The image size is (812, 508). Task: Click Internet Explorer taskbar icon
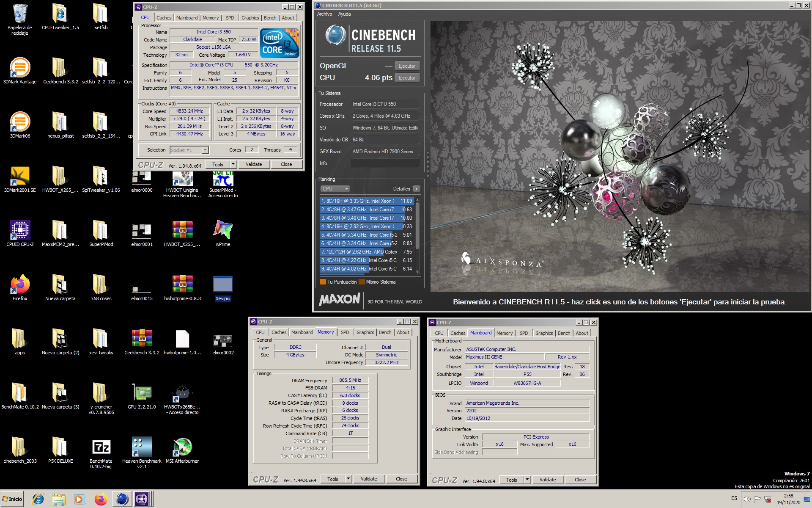[x=38, y=499]
